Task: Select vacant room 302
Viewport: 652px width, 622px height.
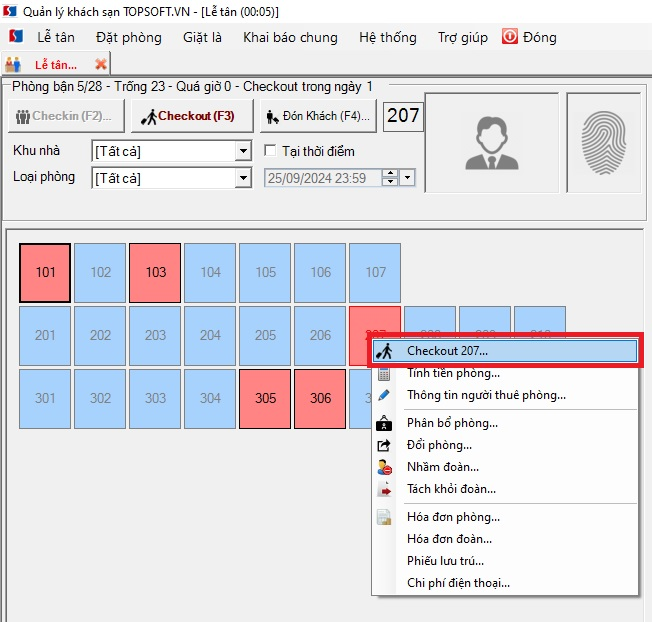Action: click(100, 399)
